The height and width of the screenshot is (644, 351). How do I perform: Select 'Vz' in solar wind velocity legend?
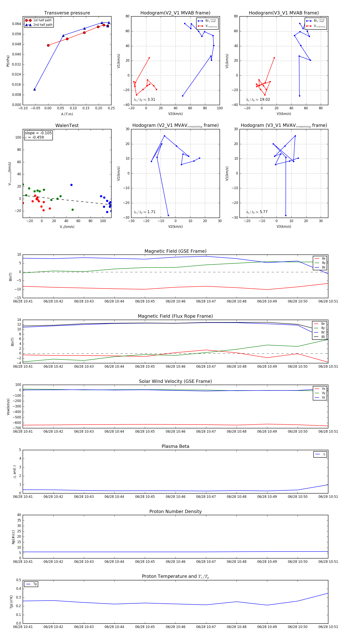click(x=320, y=398)
